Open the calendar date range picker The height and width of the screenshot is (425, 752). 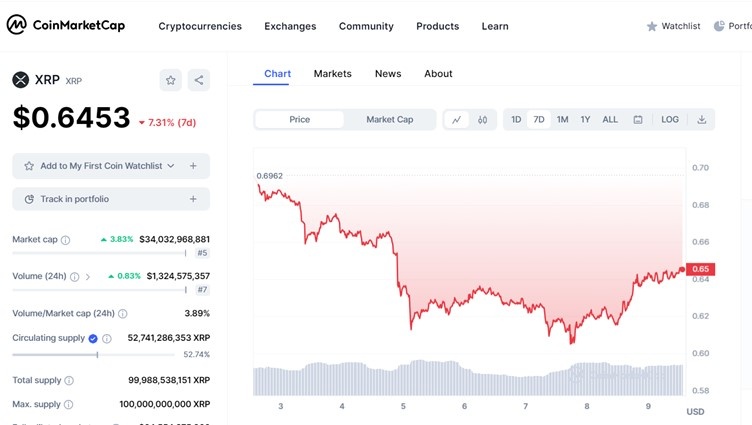638,120
